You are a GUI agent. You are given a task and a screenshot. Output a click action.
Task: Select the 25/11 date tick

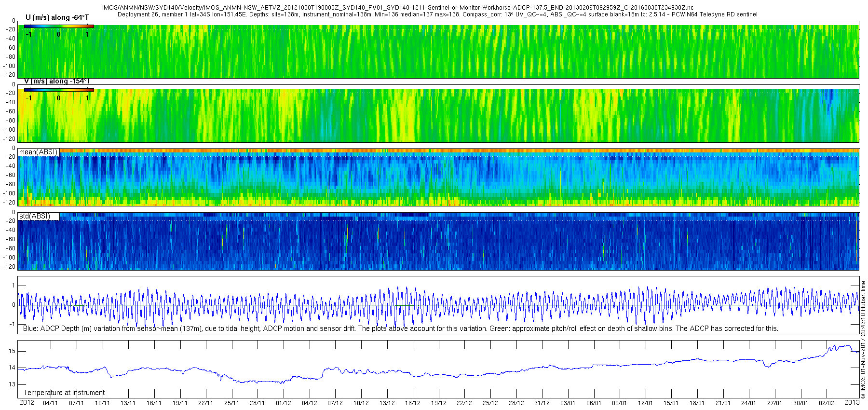click(x=231, y=403)
